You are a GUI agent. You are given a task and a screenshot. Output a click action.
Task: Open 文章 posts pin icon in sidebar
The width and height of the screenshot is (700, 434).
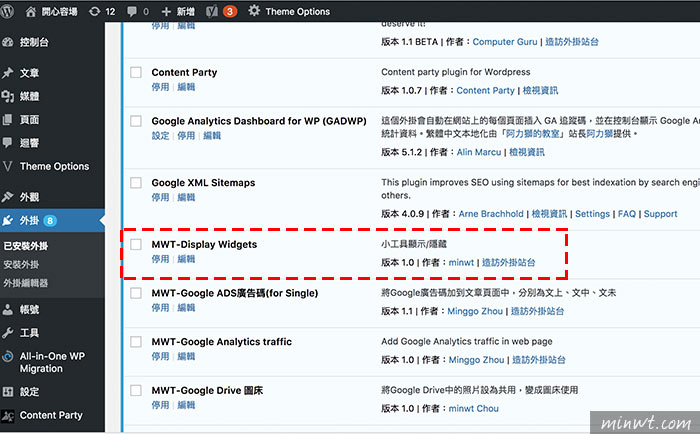coord(8,73)
